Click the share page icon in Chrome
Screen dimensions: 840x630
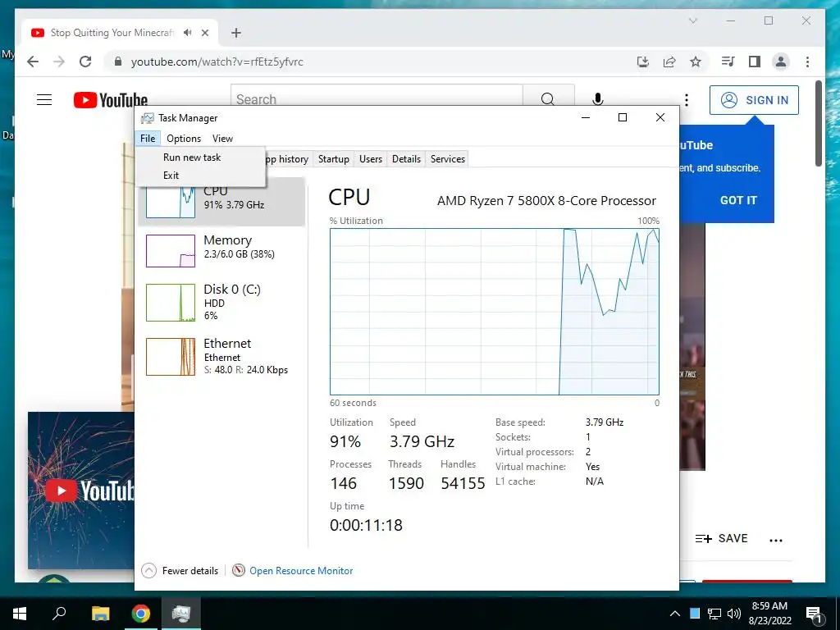pos(669,62)
